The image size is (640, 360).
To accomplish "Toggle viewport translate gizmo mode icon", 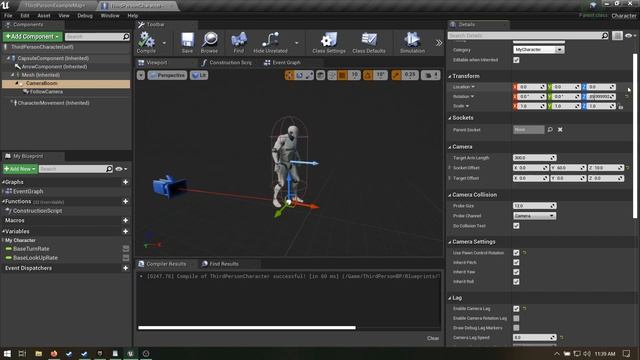I will pyautogui.click(x=289, y=75).
